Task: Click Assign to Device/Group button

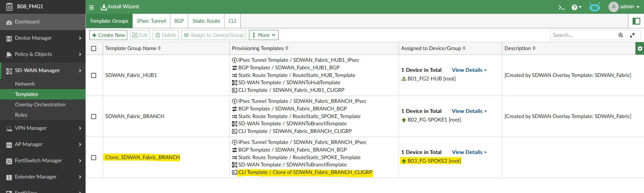Action: 214,35
